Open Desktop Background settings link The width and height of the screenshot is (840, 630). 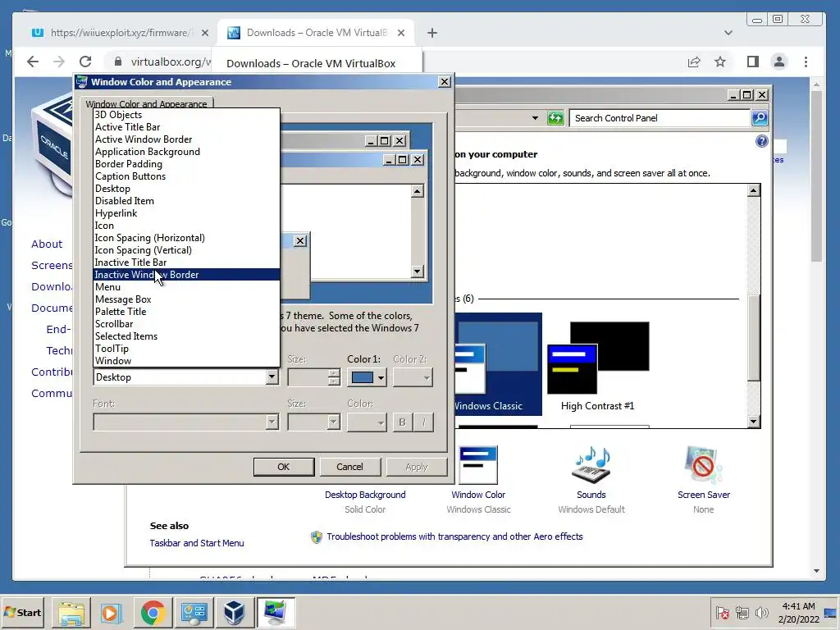[365, 495]
